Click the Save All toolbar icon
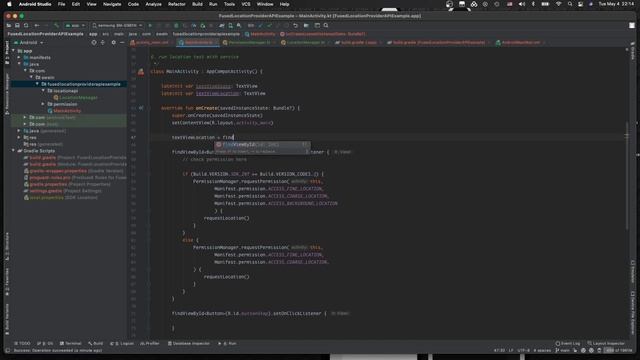 (17, 25)
